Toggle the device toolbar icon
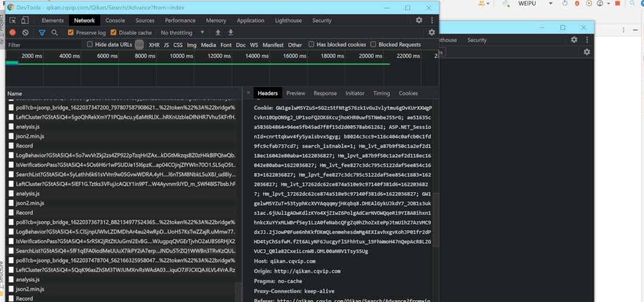This screenshot has width=644, height=302. click(26, 20)
